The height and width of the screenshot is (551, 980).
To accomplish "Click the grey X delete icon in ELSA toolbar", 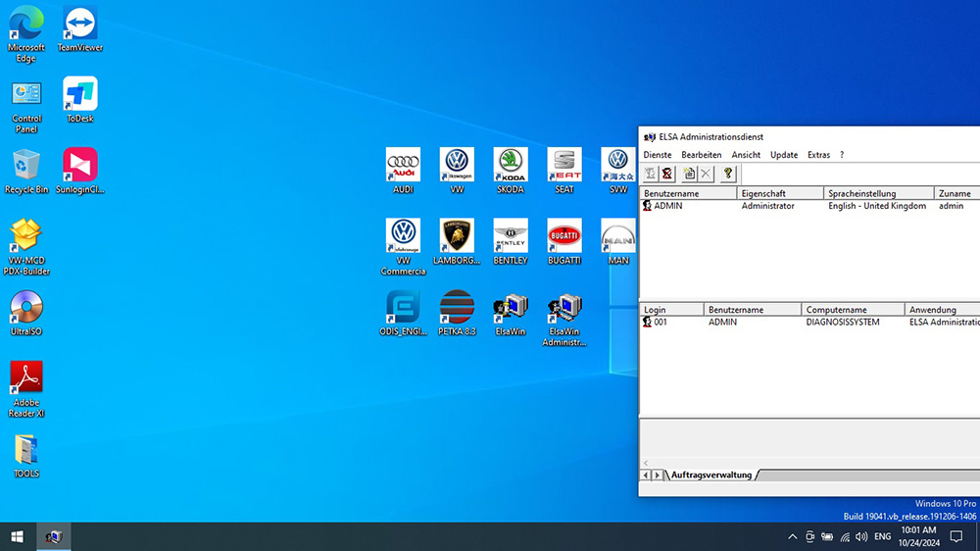I will (706, 174).
